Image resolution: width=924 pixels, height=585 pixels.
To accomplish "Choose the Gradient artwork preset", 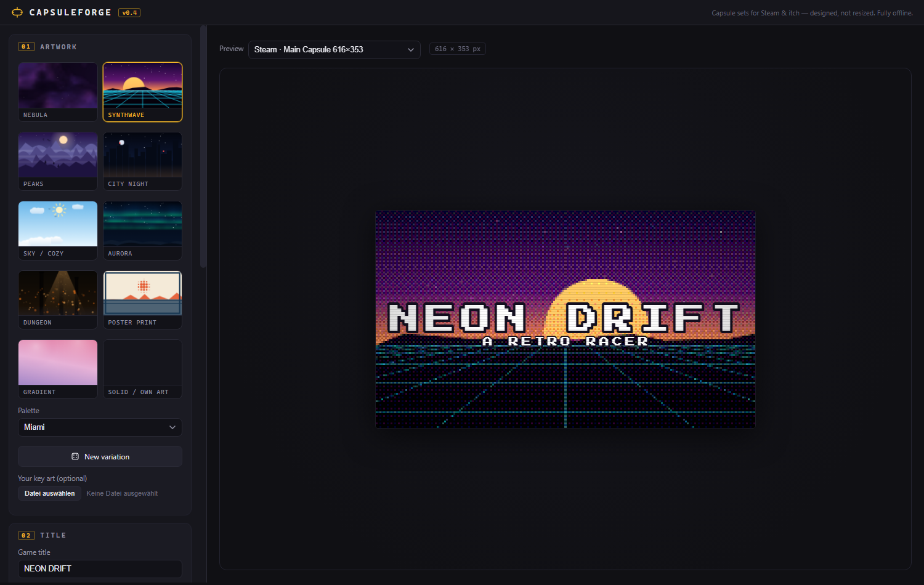I will pos(58,369).
